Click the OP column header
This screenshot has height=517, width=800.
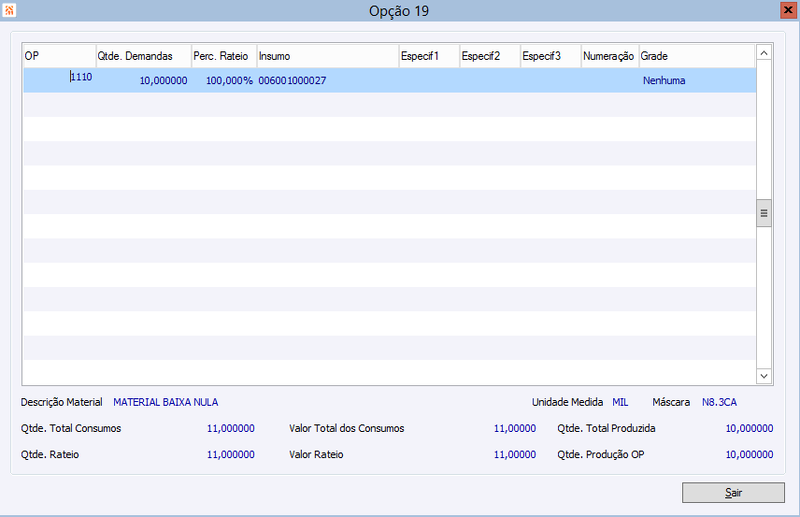point(59,56)
